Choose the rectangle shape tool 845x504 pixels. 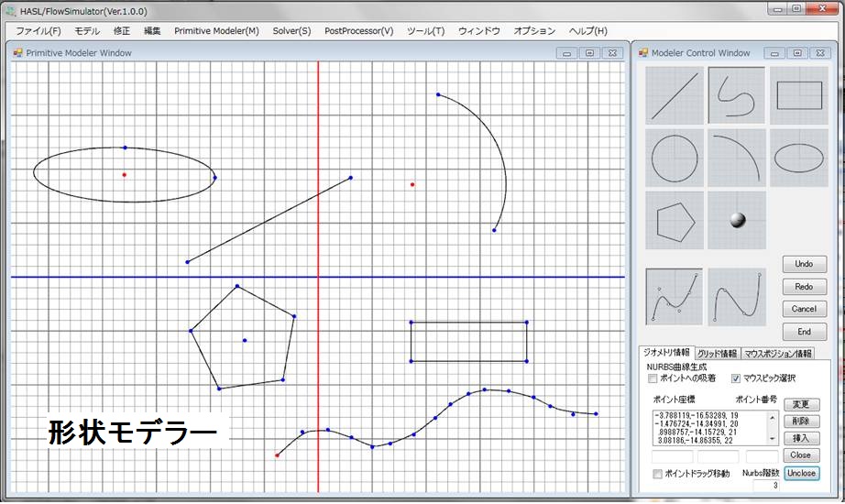coord(798,95)
